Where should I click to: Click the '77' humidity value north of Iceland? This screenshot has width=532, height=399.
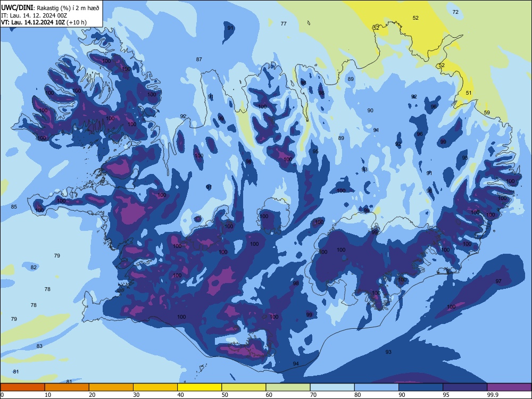284,24
